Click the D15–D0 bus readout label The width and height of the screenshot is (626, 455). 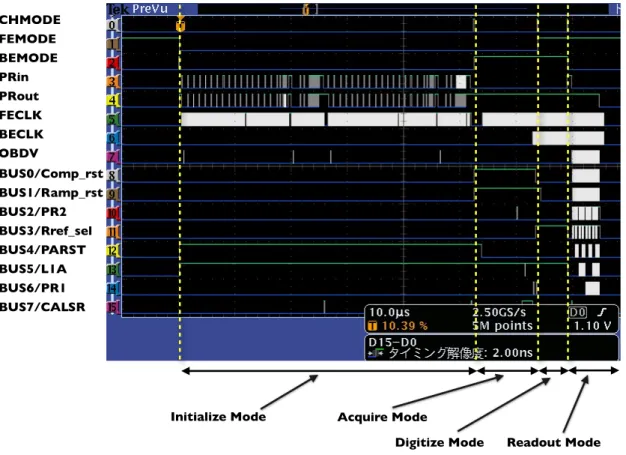tap(393, 342)
